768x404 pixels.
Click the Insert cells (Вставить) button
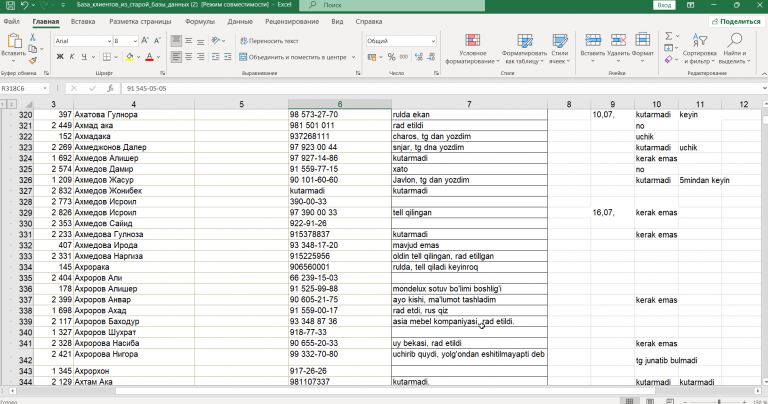pos(593,48)
